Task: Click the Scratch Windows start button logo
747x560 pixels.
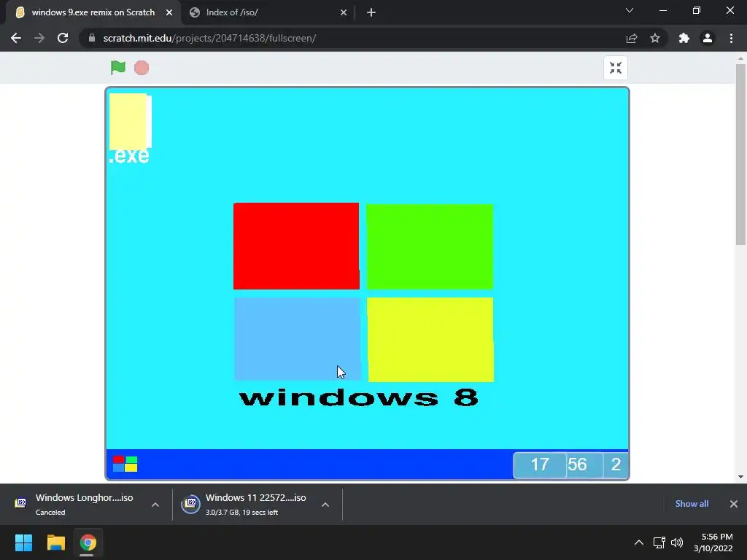Action: (125, 464)
